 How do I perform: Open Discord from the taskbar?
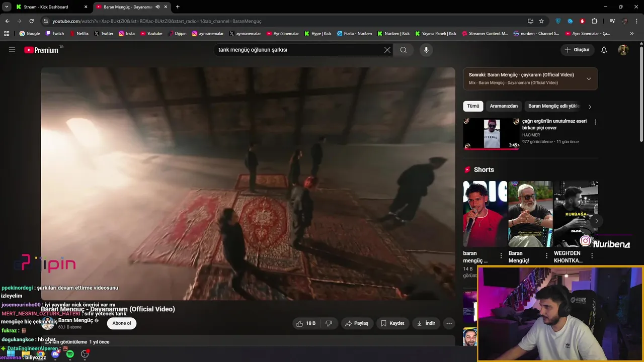pyautogui.click(x=55, y=354)
